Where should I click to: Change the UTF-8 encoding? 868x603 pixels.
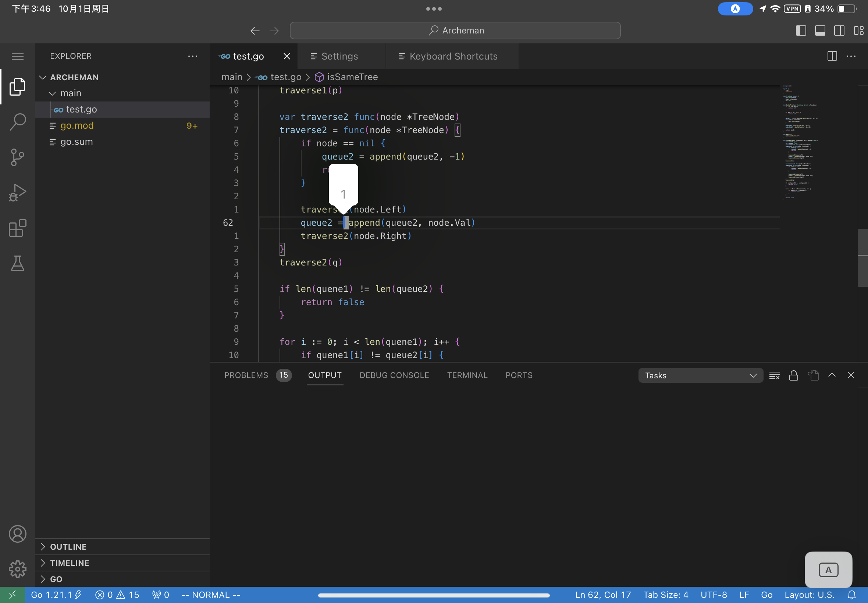[x=714, y=595]
